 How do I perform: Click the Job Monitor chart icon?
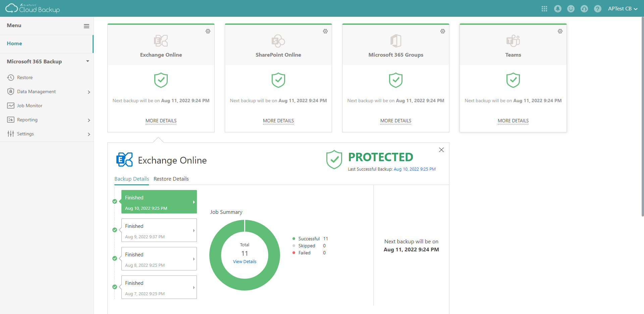(11, 106)
